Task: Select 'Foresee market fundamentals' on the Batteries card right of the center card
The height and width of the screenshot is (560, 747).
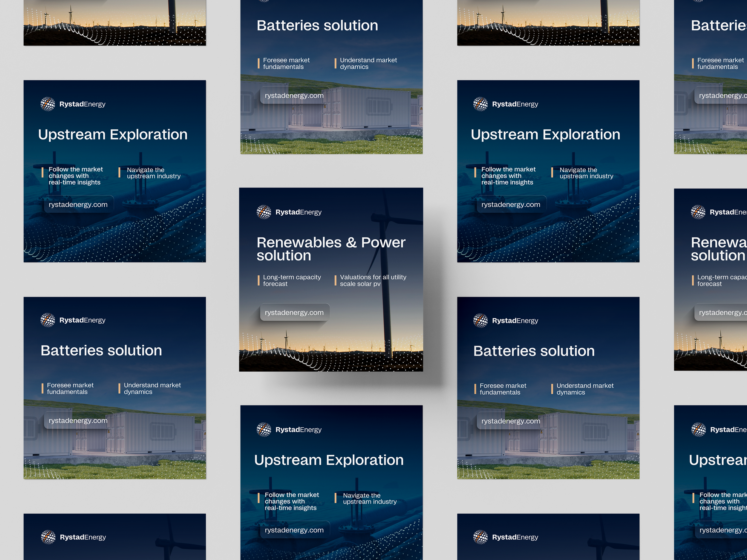Action: tap(503, 389)
